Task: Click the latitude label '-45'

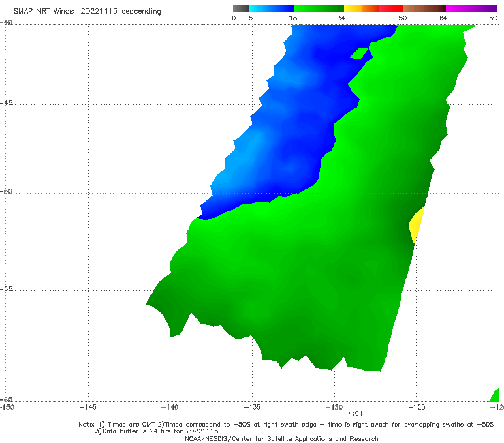Action: point(6,103)
